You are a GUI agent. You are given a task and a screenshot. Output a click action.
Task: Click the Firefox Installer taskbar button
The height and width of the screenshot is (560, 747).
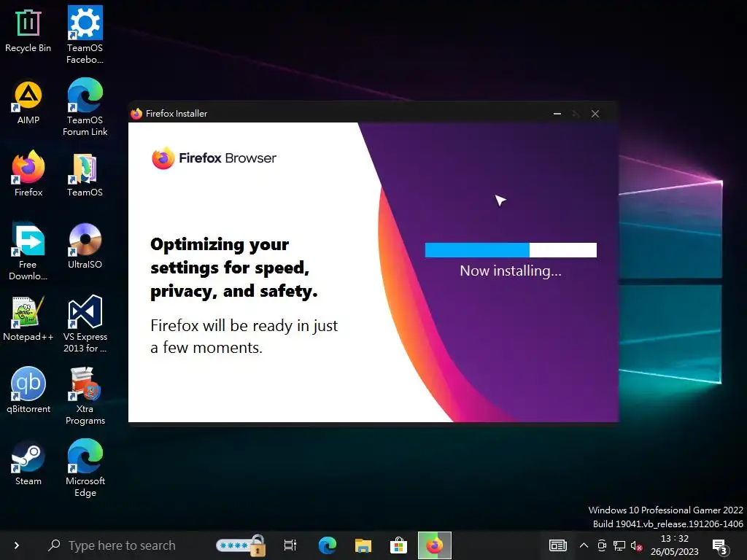(x=435, y=545)
